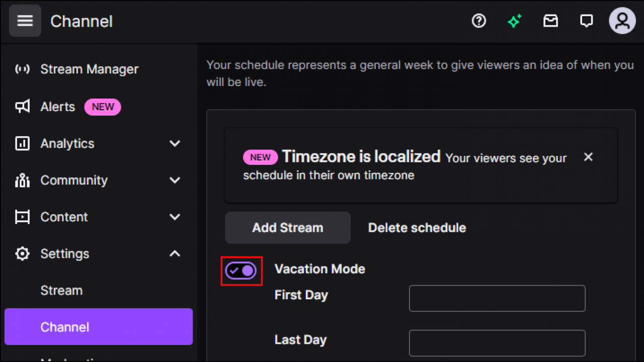This screenshot has width=644, height=362.
Task: Click the Analytics chart icon
Action: point(22,143)
